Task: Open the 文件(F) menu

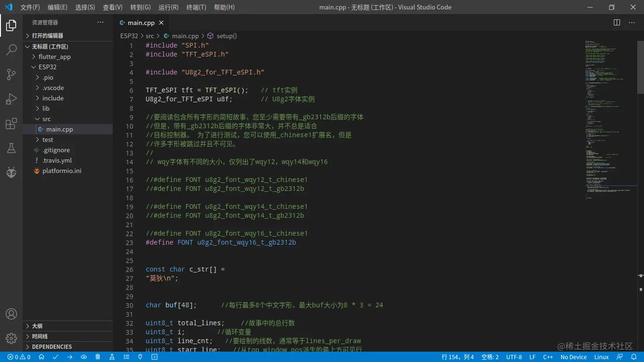Action: point(30,7)
